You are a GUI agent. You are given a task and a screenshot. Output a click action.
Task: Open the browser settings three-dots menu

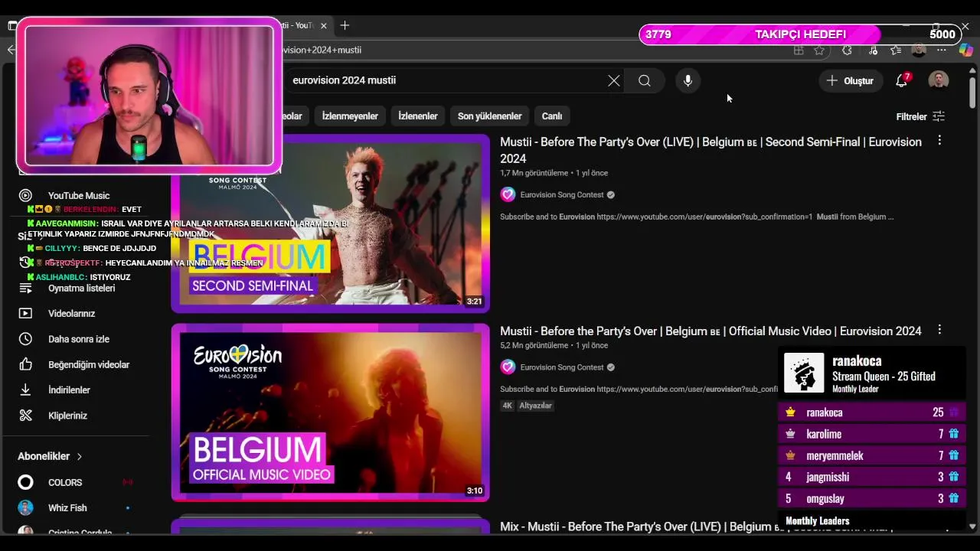pyautogui.click(x=942, y=51)
